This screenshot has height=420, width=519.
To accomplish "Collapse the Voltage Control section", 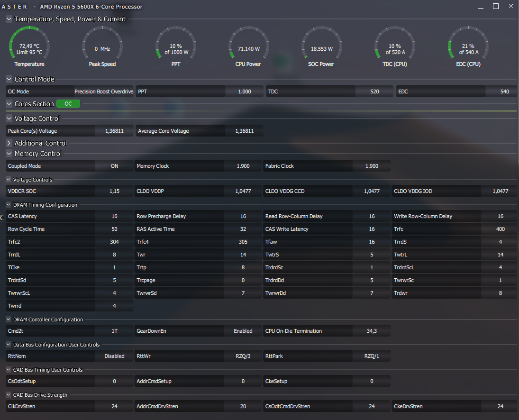I will (x=9, y=118).
